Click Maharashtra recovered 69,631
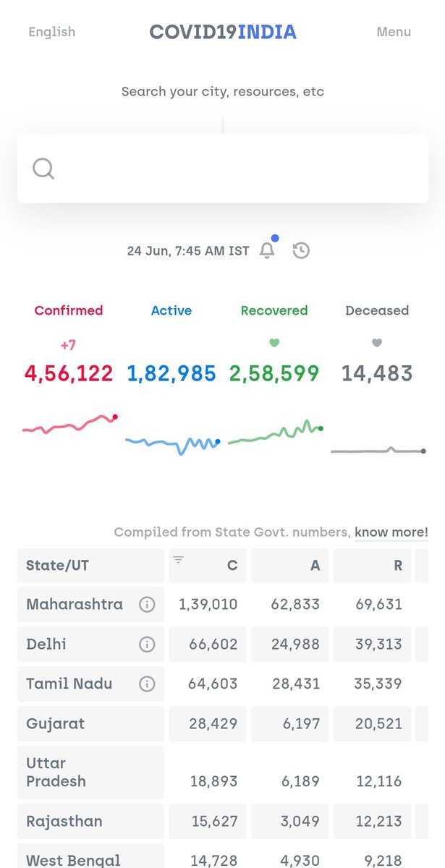This screenshot has height=868, width=445. 379,605
